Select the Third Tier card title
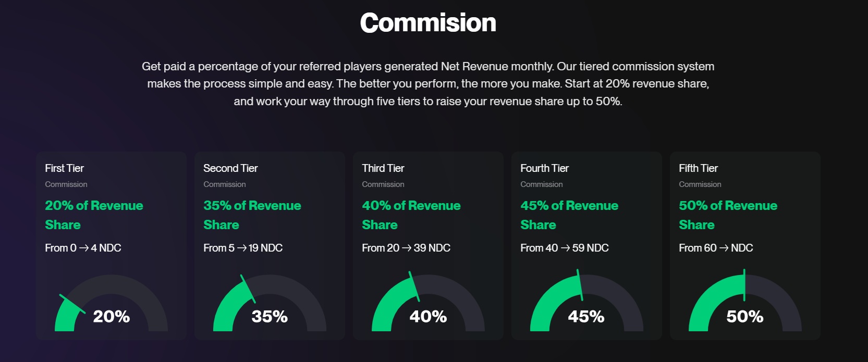The width and height of the screenshot is (868, 362). [x=383, y=168]
